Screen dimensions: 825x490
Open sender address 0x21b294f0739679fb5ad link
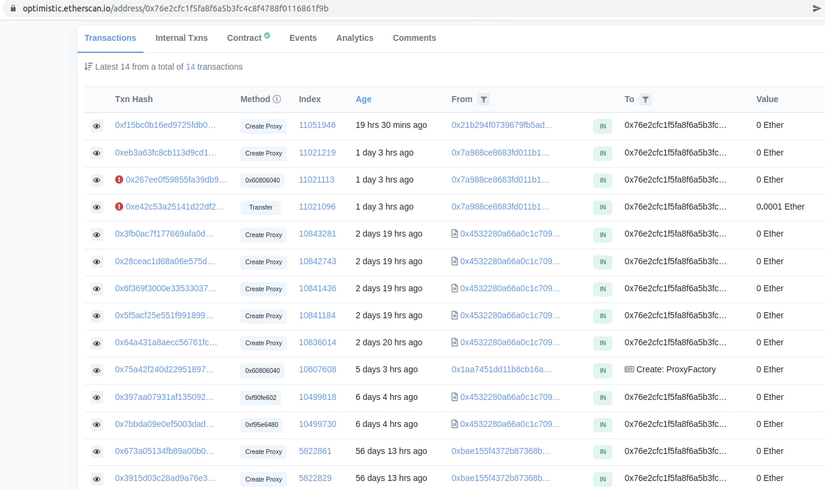[501, 126]
